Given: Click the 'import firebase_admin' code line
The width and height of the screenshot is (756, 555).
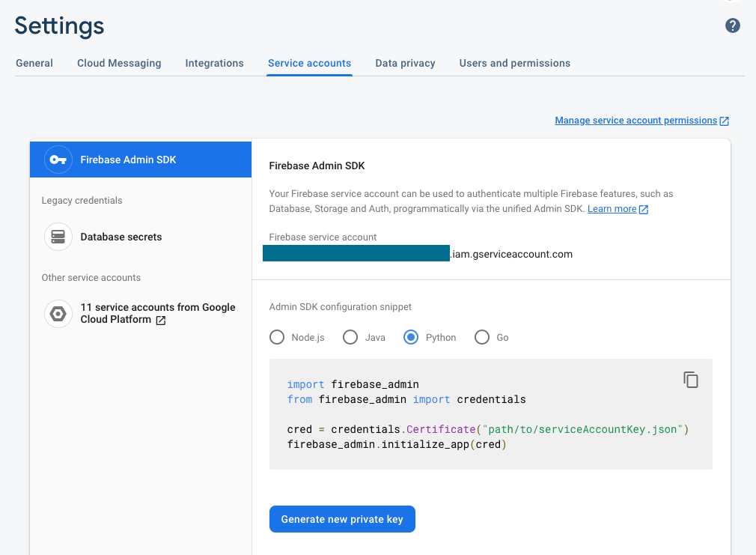Looking at the screenshot, I should [x=353, y=385].
